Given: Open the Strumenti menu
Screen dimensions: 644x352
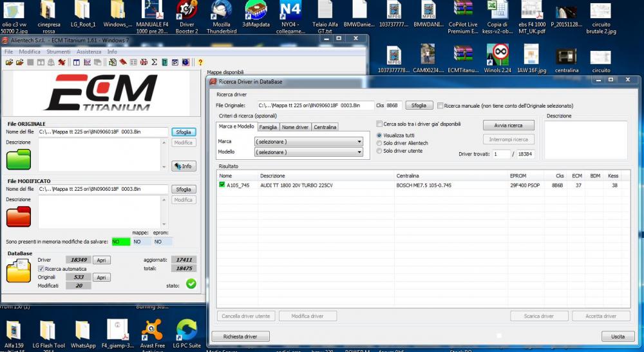Looking at the screenshot, I should click(x=59, y=52).
